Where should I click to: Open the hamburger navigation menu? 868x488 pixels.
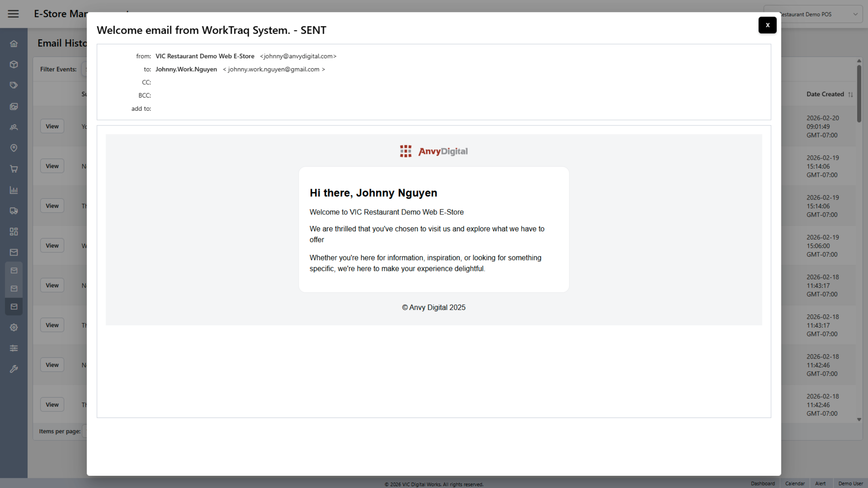[x=13, y=14]
